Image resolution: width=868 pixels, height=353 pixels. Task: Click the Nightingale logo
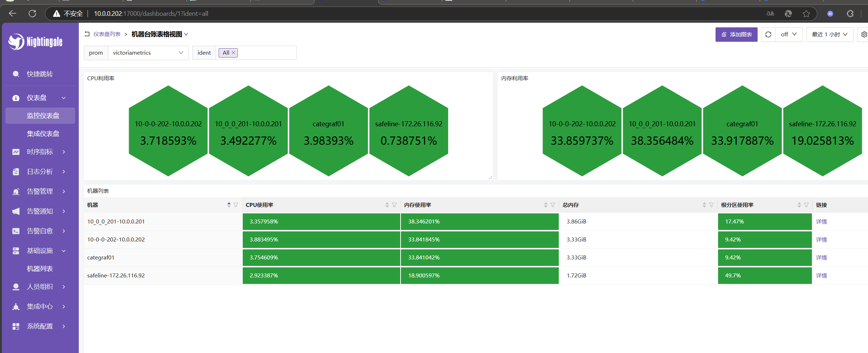35,42
